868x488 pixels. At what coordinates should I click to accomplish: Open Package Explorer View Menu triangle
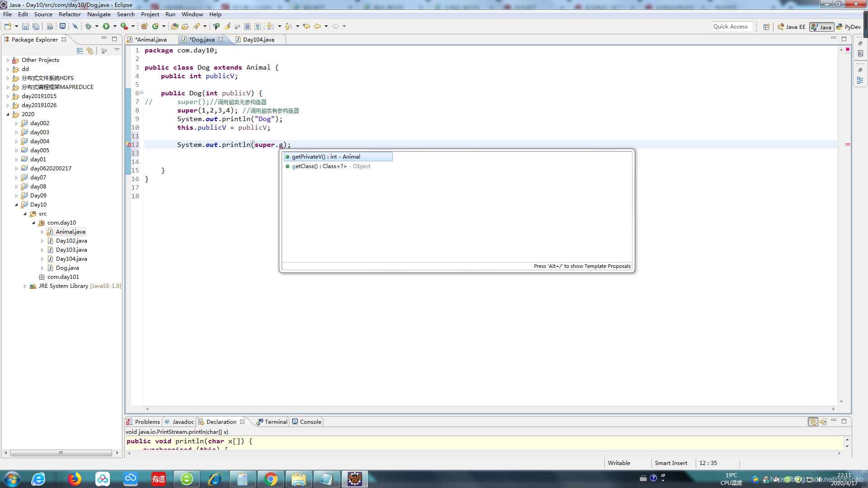(x=117, y=50)
